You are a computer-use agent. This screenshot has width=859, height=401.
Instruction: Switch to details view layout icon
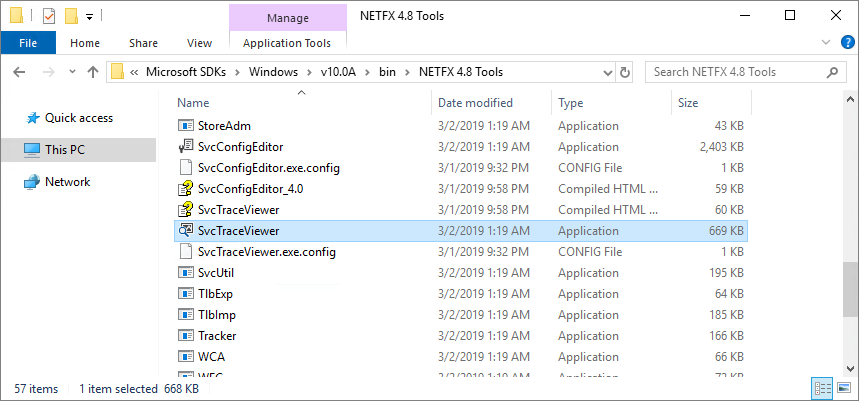point(822,388)
